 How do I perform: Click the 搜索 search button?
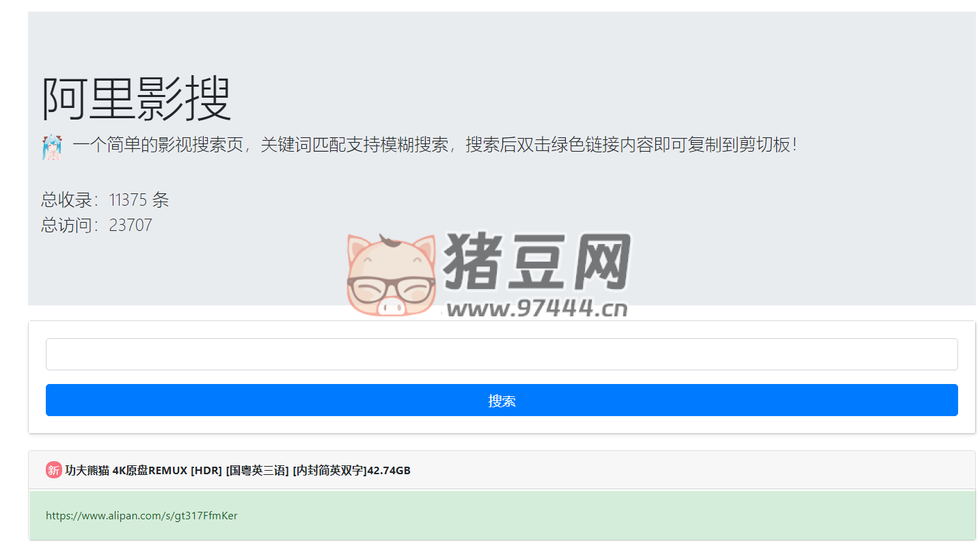click(501, 400)
